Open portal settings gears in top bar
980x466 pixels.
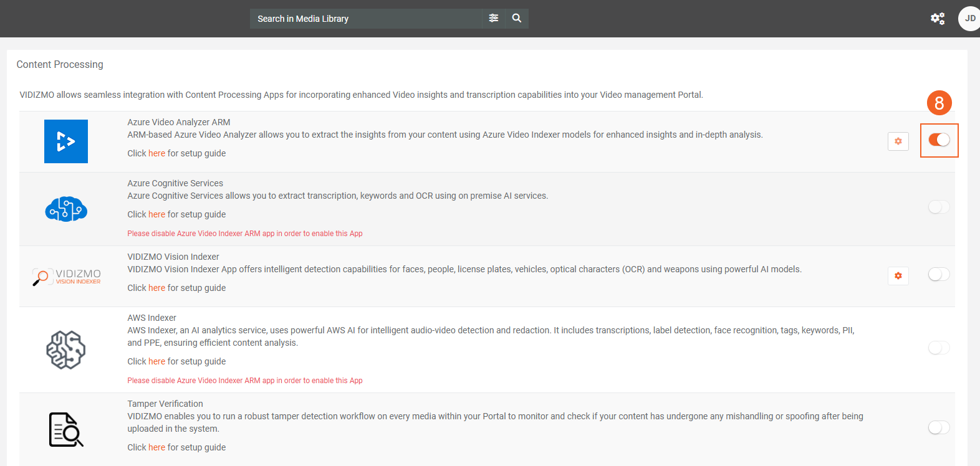pyautogui.click(x=937, y=19)
